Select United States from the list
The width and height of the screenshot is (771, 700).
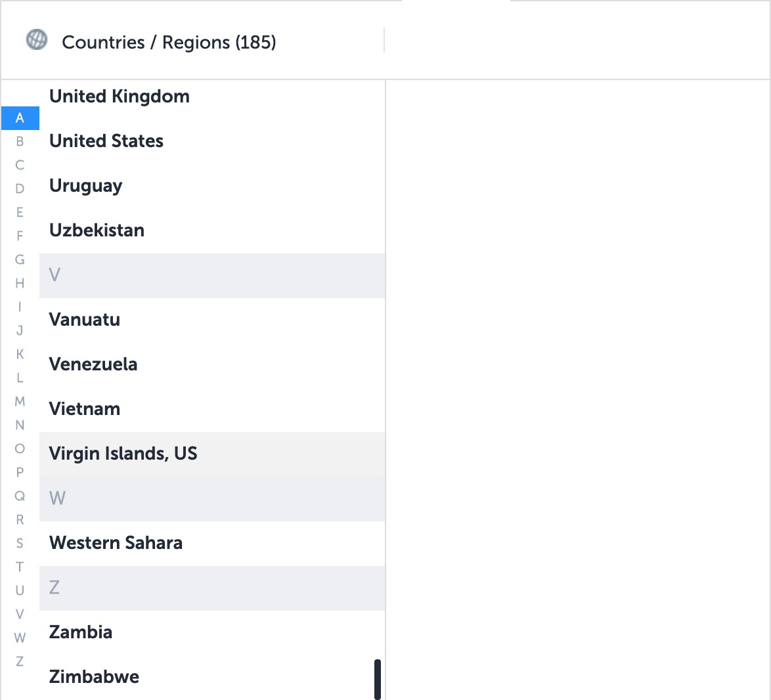[x=106, y=141]
